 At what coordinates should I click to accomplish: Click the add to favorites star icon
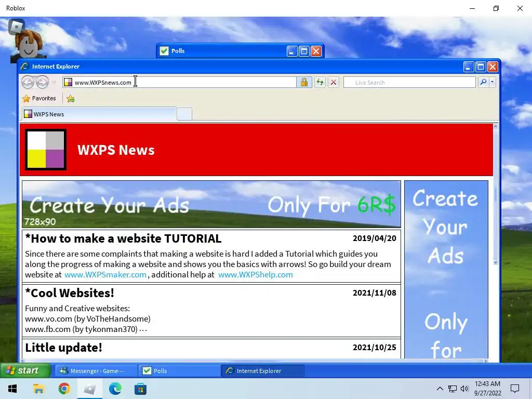click(71, 98)
